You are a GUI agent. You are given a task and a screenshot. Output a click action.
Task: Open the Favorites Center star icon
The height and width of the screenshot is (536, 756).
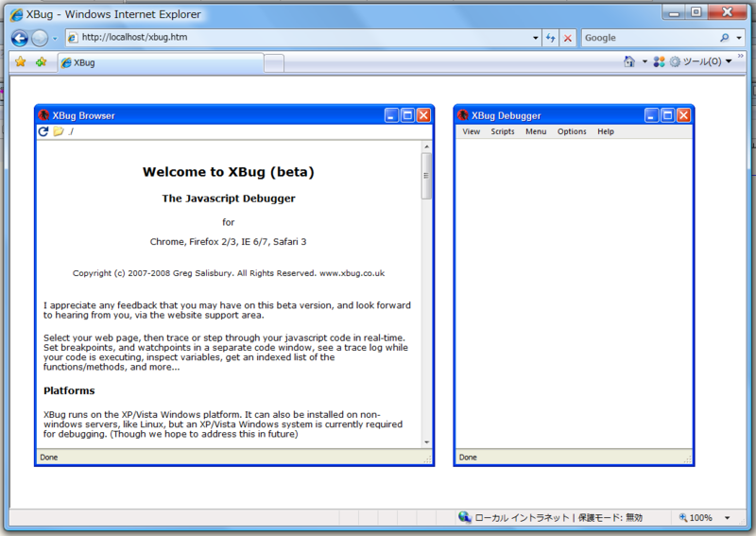click(20, 61)
